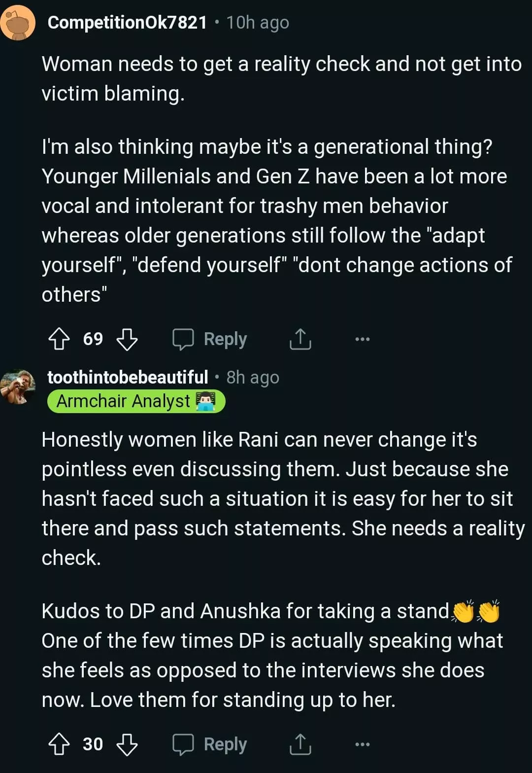532x773 pixels.
Task: Downvote the comment by toothintobebeautiful
Action: [x=127, y=744]
